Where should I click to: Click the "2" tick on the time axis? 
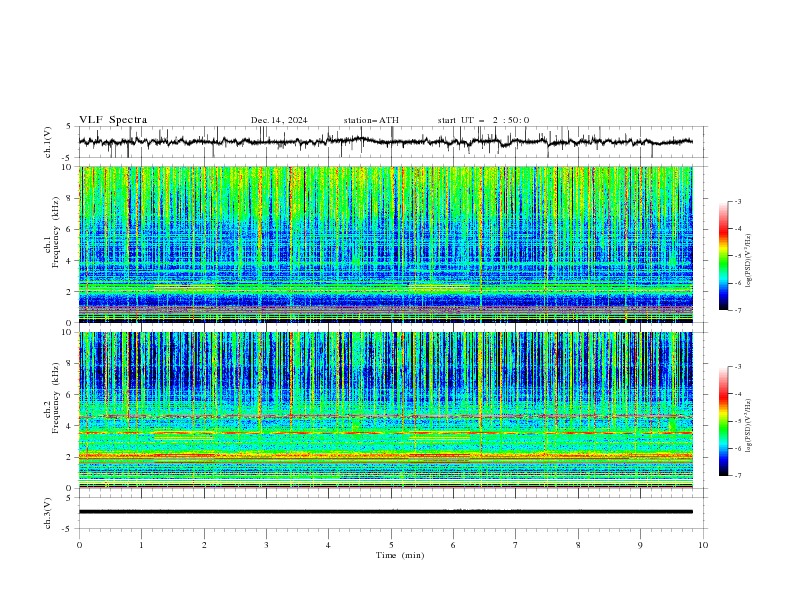click(x=204, y=545)
